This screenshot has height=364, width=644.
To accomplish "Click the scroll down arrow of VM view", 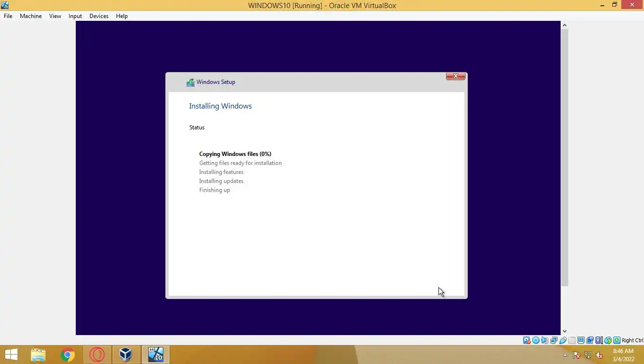I will [x=564, y=331].
